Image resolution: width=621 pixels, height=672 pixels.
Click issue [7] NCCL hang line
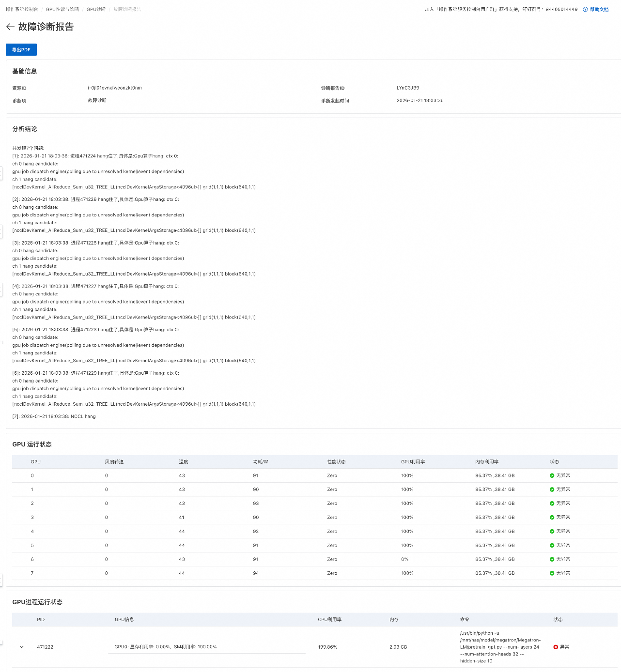click(54, 416)
